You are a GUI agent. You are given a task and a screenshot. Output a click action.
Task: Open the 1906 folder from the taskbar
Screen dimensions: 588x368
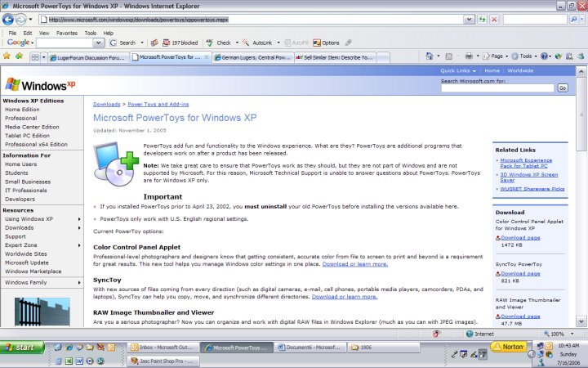coord(384,348)
